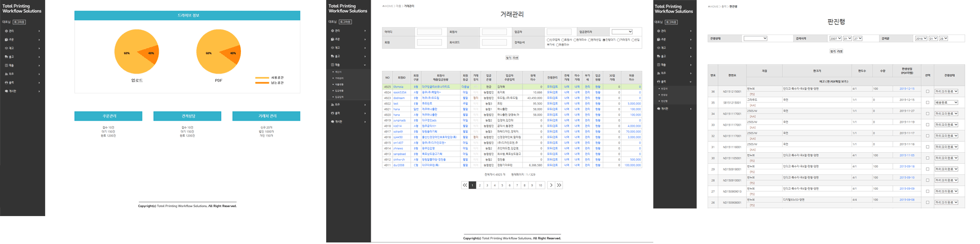Click 매출 icon in 판진행 panel sidebar
Screen dimensions: 980x244
click(658, 65)
